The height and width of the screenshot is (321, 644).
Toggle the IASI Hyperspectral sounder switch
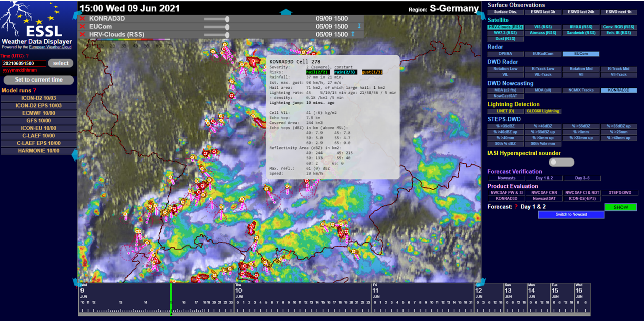coord(561,162)
